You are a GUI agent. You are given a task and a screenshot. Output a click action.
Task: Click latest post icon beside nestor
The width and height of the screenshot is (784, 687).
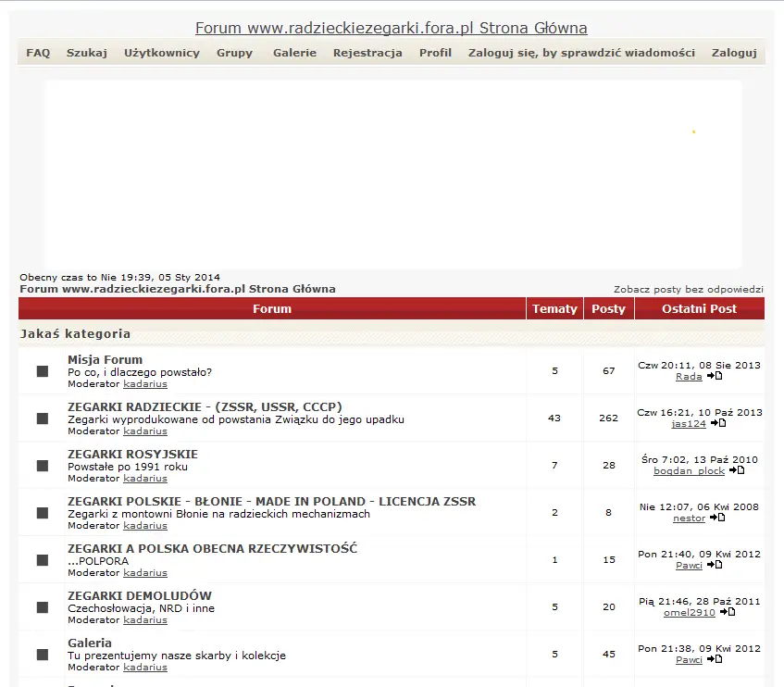pyautogui.click(x=716, y=518)
